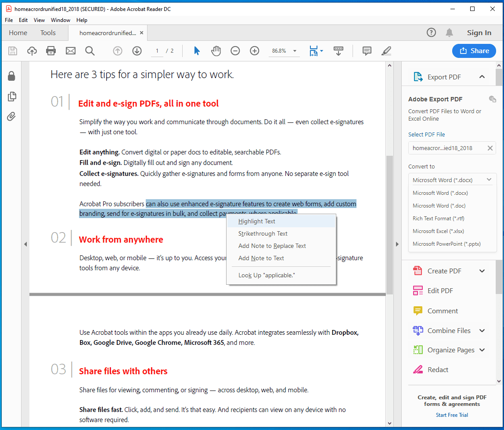Open notifications bell icon
The image size is (504, 430).
tap(450, 32)
